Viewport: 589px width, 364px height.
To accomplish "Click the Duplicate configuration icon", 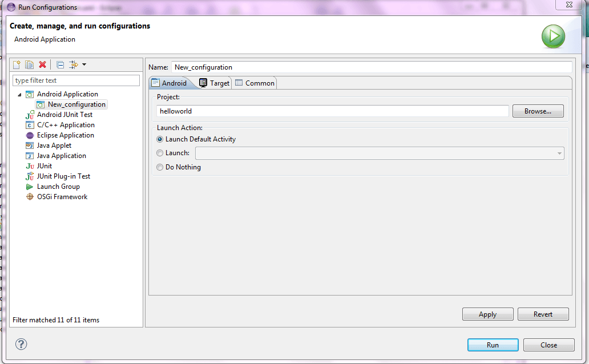I will coord(29,64).
